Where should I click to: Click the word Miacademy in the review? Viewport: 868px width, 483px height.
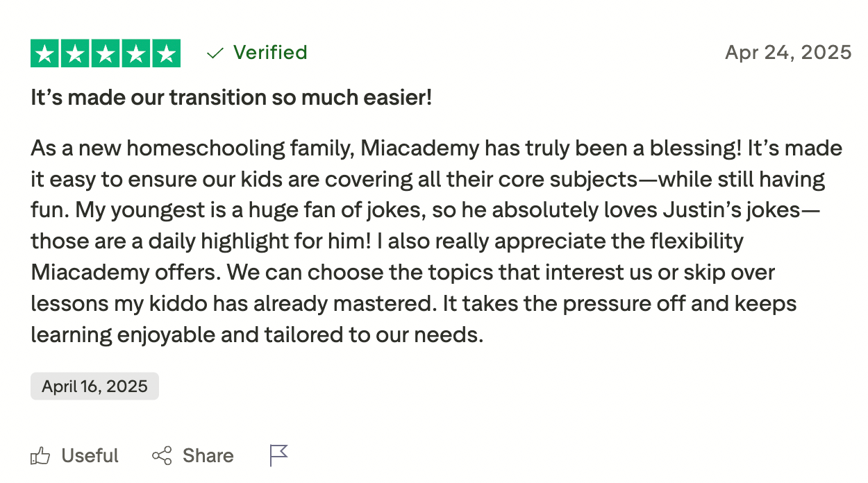coord(417,147)
